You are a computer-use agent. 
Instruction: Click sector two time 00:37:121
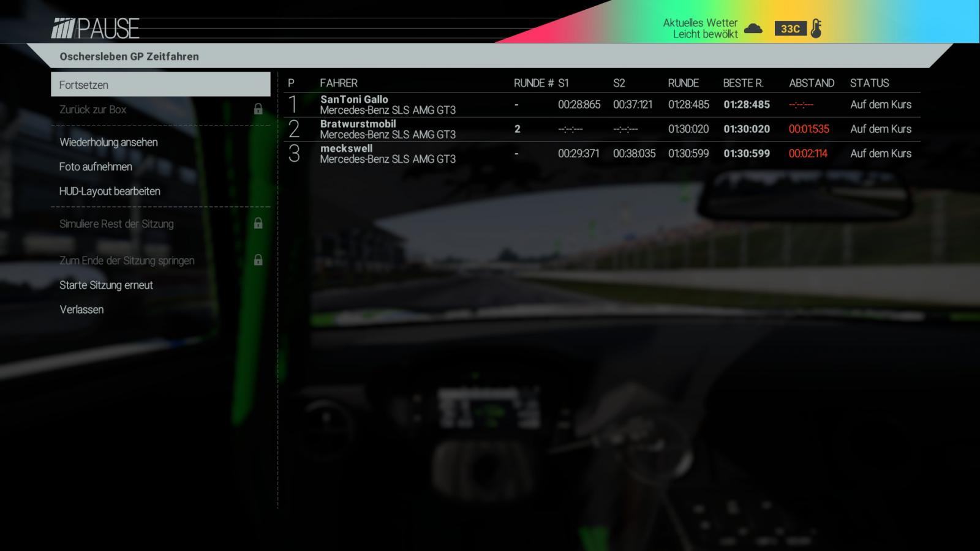click(633, 105)
